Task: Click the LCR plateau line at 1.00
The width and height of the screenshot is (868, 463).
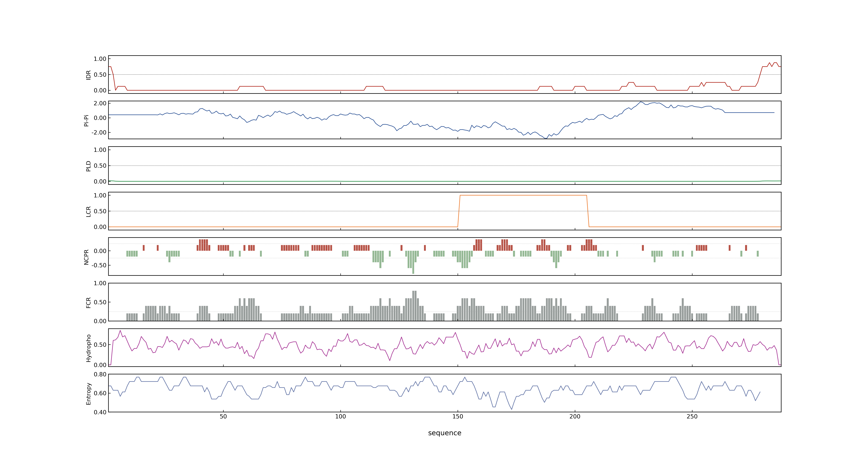Action: [x=523, y=195]
